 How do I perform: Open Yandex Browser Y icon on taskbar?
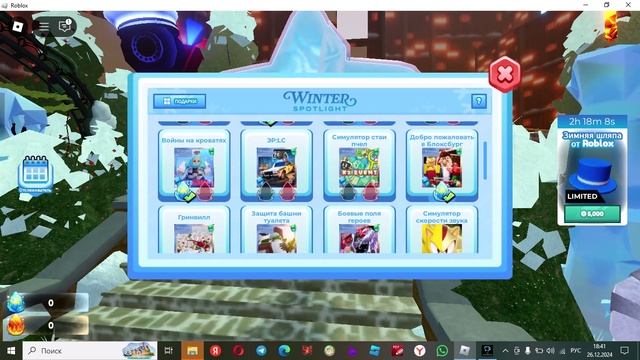tap(419, 351)
